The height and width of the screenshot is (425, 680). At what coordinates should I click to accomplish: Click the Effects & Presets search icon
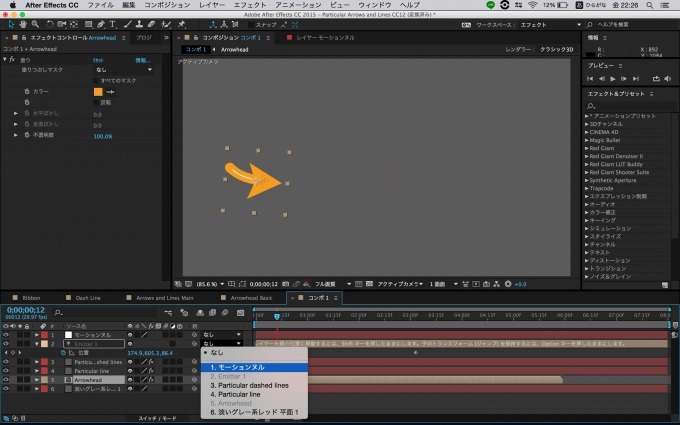pyautogui.click(x=591, y=106)
